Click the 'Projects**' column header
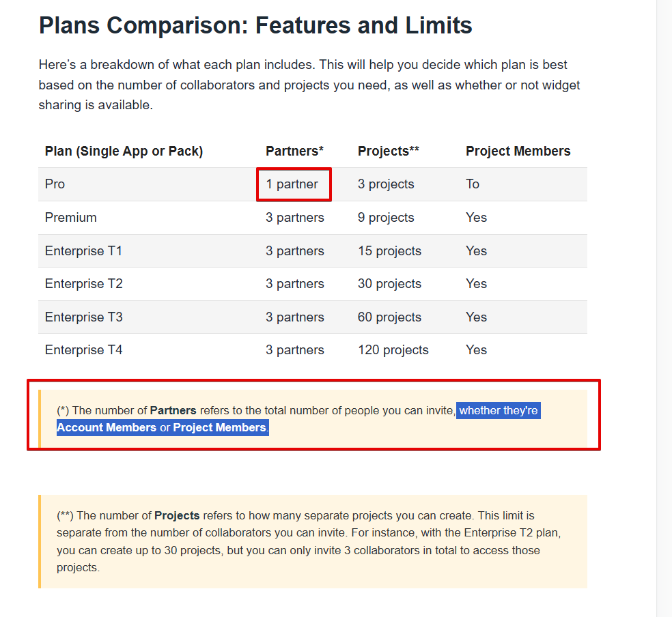 (389, 151)
